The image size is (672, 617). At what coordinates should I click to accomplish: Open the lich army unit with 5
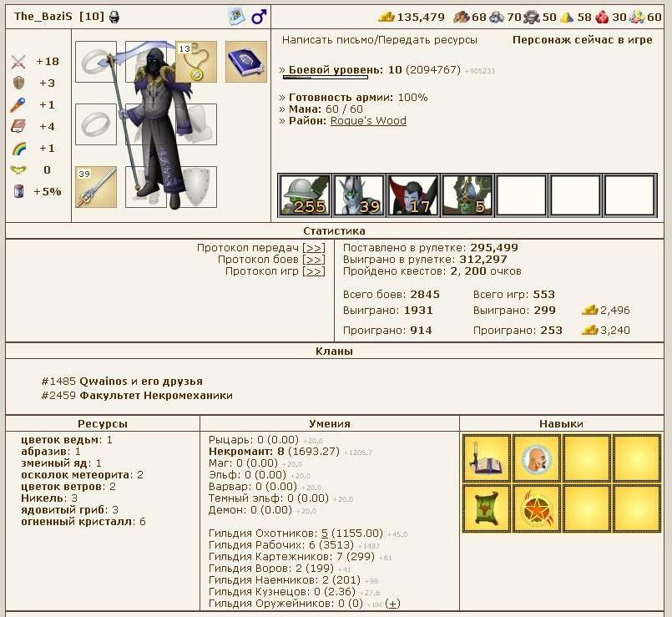click(467, 195)
